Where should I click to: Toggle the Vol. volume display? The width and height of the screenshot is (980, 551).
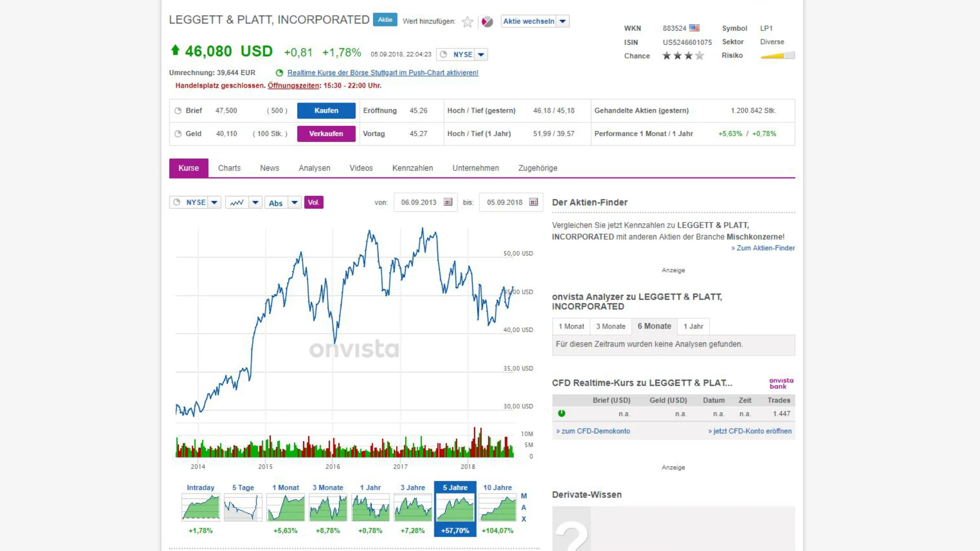tap(313, 203)
